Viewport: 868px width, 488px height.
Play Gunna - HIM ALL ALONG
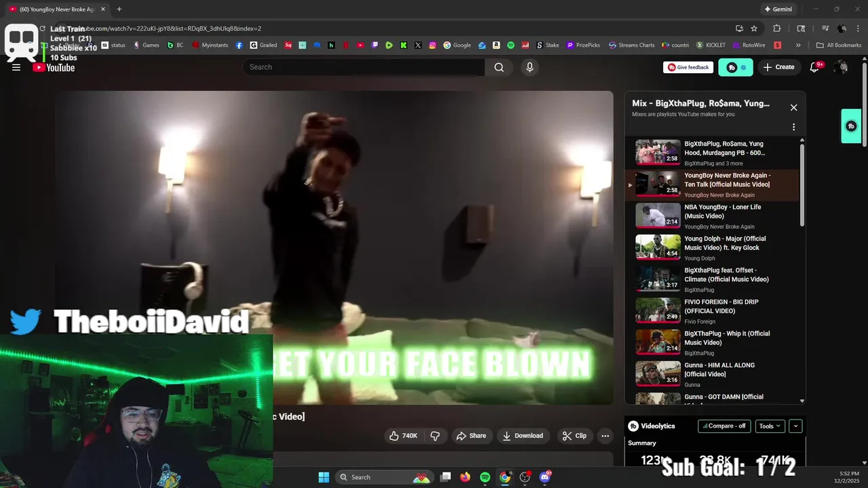click(x=713, y=374)
